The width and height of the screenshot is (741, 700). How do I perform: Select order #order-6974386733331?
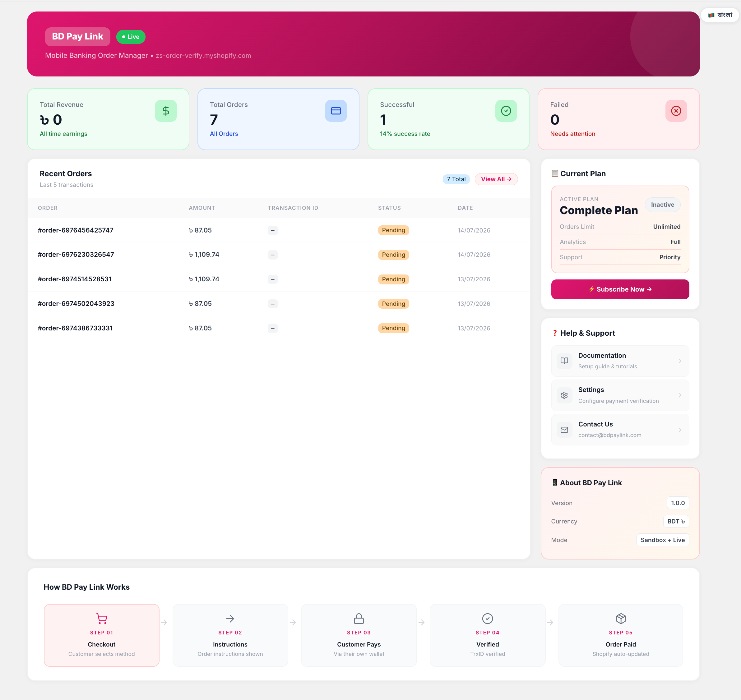tap(75, 328)
